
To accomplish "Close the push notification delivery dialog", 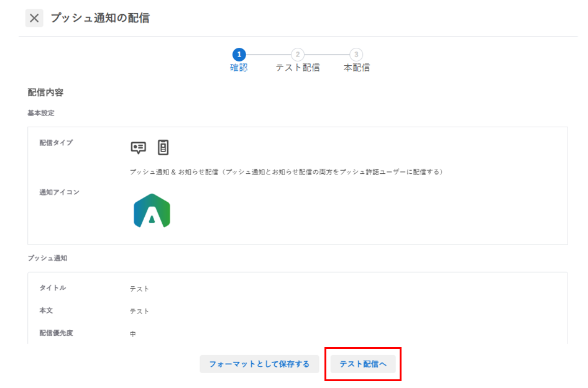I will [x=34, y=18].
